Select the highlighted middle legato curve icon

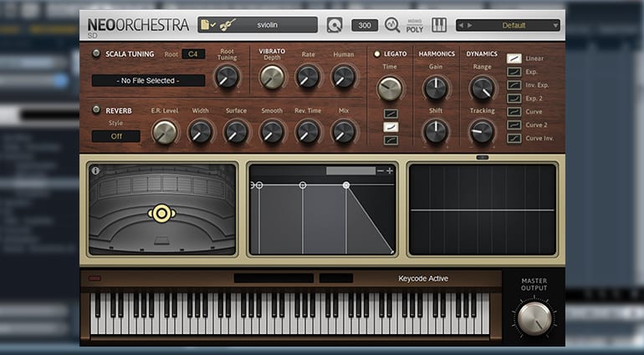[x=391, y=127]
